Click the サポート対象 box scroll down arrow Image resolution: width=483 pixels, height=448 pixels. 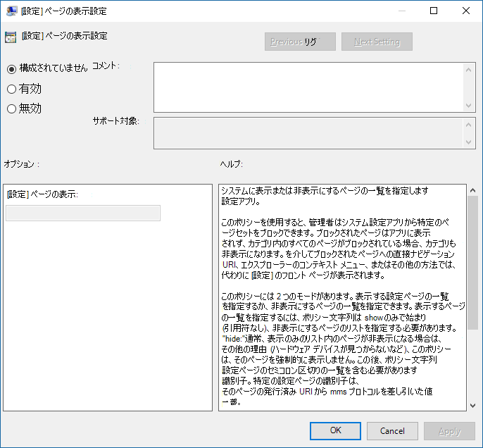[468, 142]
